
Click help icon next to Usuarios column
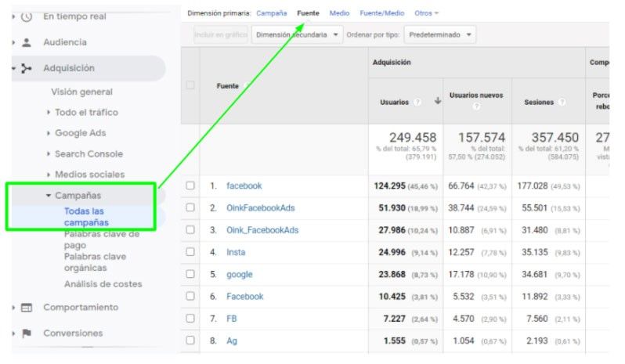pyautogui.click(x=417, y=102)
